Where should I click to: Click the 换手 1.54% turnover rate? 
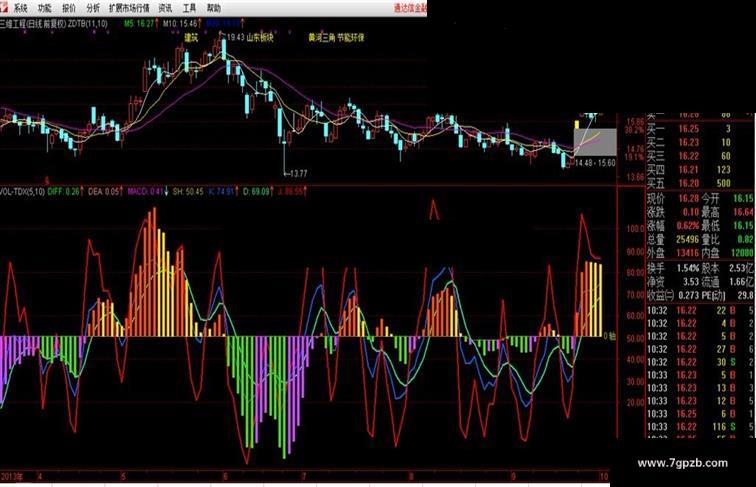coord(673,268)
